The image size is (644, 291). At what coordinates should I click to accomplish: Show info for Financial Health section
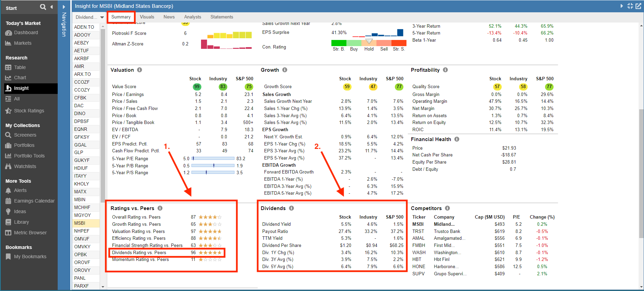[457, 139]
